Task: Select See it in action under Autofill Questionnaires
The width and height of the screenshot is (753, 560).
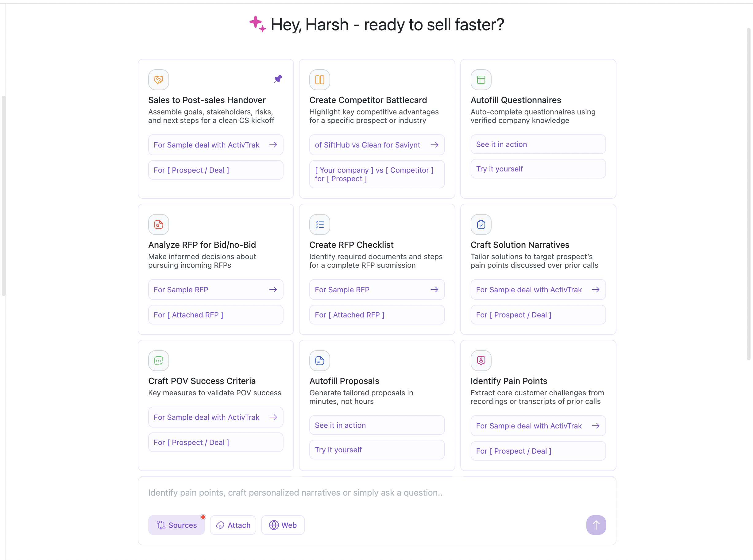Action: tap(538, 144)
